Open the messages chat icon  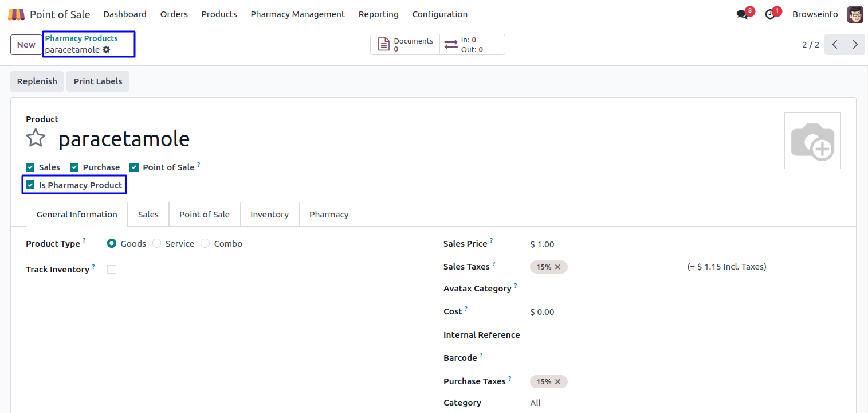tap(743, 14)
